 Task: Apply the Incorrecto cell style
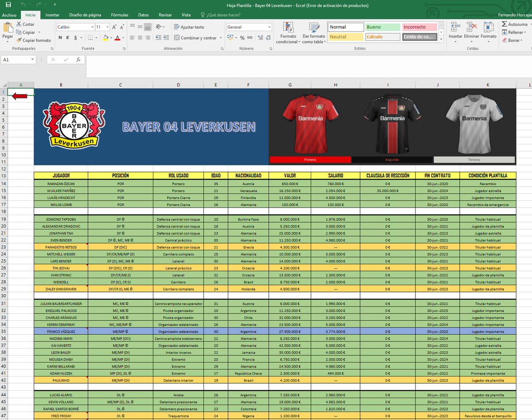[419, 27]
